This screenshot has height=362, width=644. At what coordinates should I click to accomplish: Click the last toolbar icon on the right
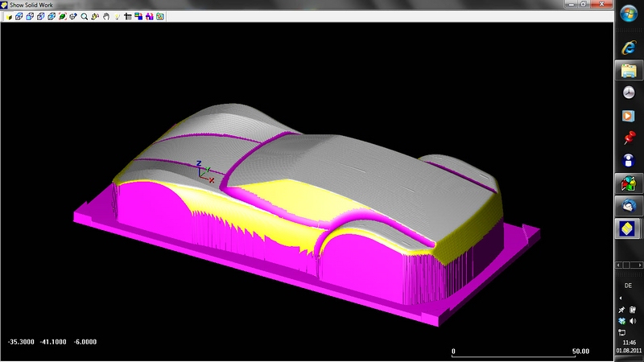pos(160,16)
